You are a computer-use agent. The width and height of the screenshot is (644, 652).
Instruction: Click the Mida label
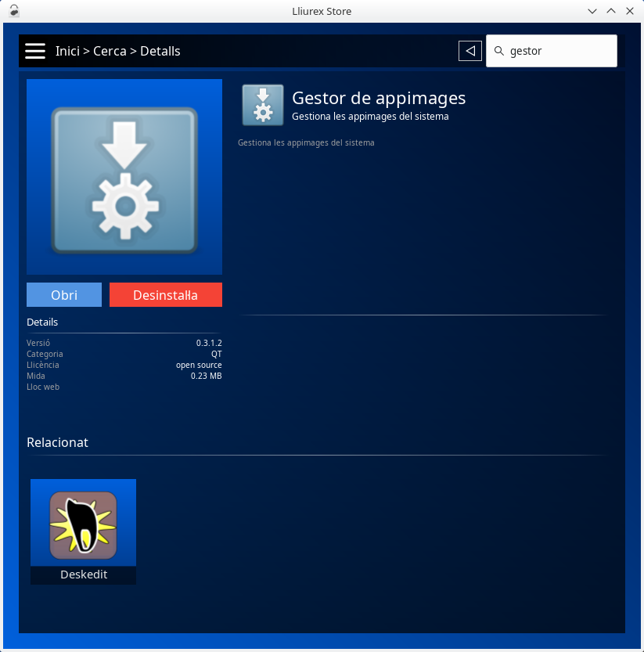pyautogui.click(x=36, y=376)
